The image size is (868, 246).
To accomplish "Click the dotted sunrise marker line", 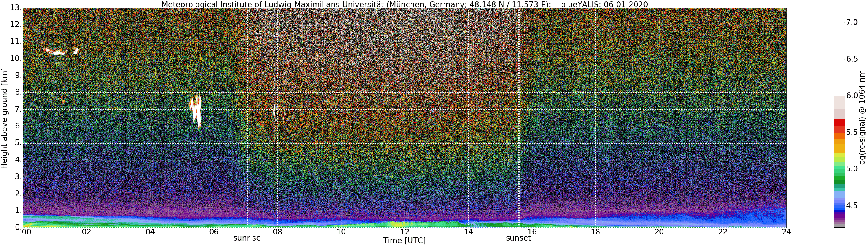I will [x=247, y=118].
